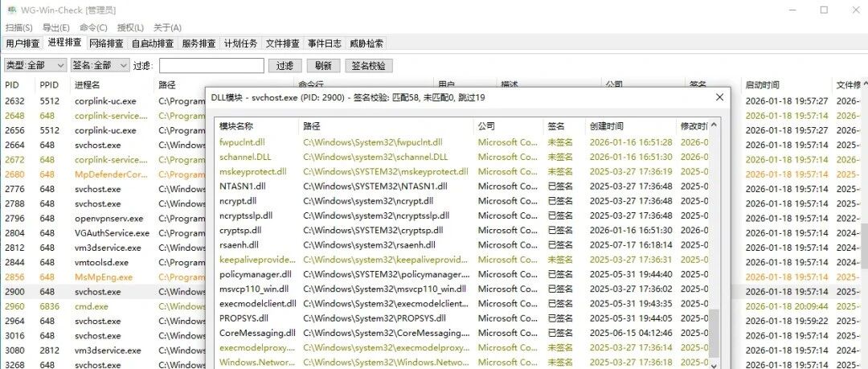Screen dimensions: 868x369
Task: Sort process list by 进程名 column
Action: [x=113, y=84]
